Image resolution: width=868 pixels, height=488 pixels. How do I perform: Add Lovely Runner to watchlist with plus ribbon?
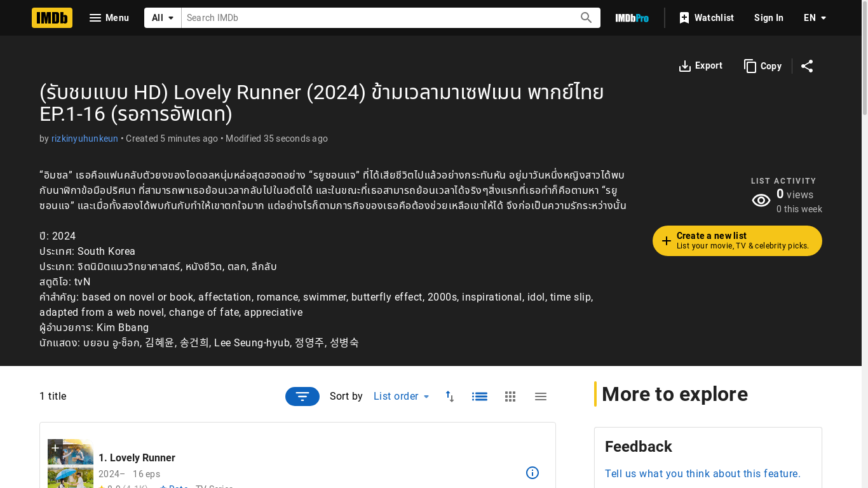click(55, 449)
